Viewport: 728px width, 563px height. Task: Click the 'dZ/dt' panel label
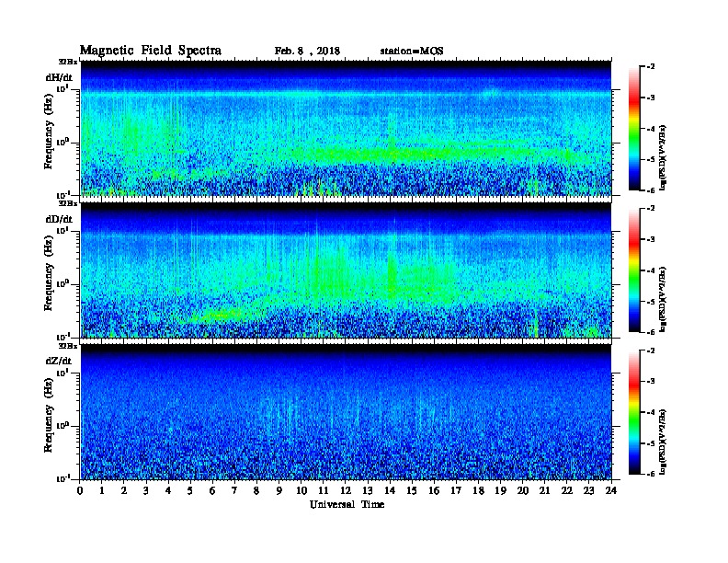(x=59, y=361)
